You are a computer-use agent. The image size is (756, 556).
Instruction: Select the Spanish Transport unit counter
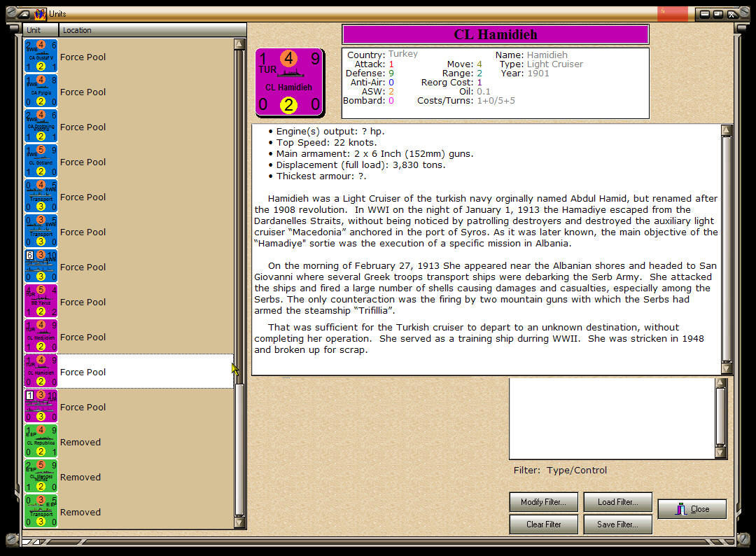[41, 512]
